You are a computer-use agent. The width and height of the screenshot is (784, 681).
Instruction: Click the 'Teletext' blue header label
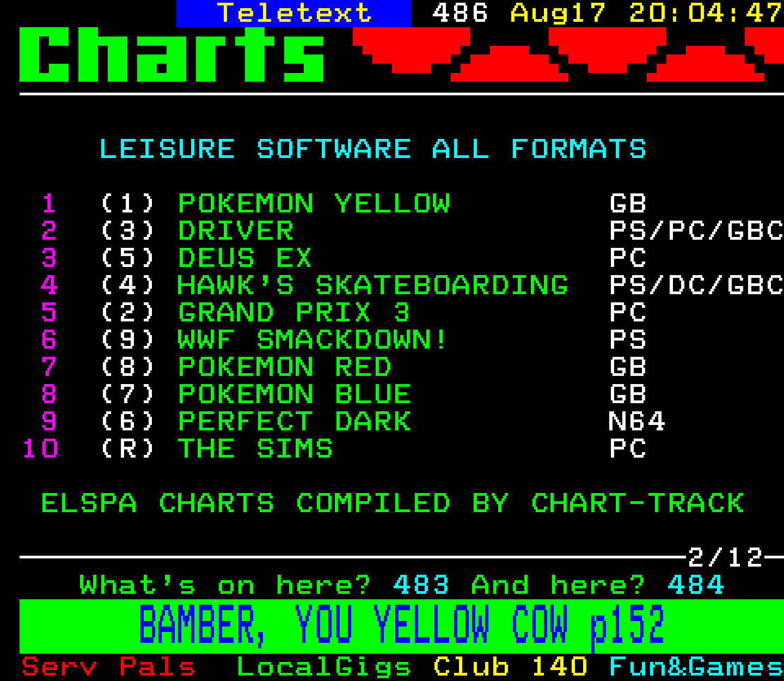[294, 13]
